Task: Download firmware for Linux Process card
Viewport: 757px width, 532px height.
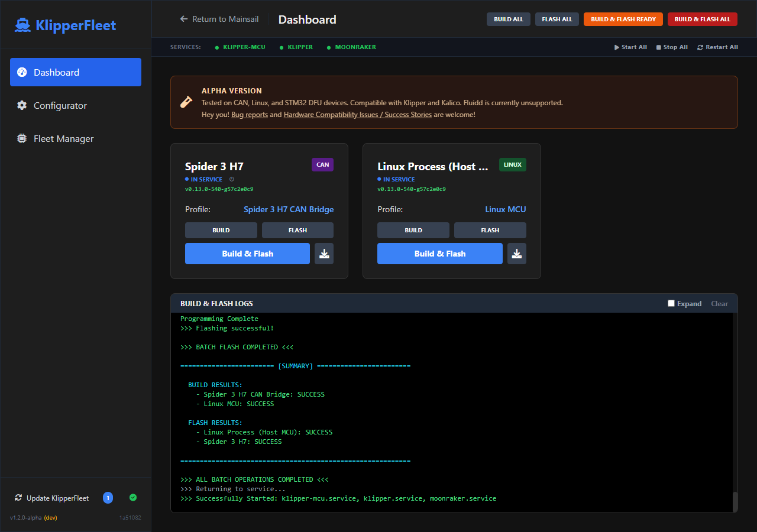Action: tap(517, 254)
